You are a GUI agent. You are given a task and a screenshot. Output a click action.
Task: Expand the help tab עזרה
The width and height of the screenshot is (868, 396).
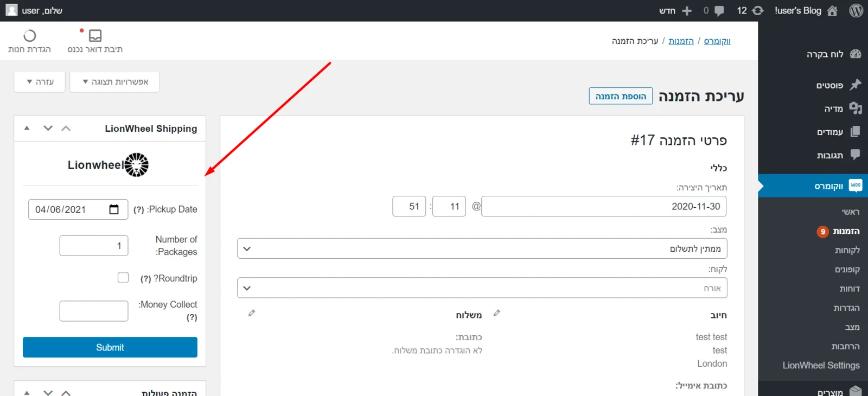(40, 82)
